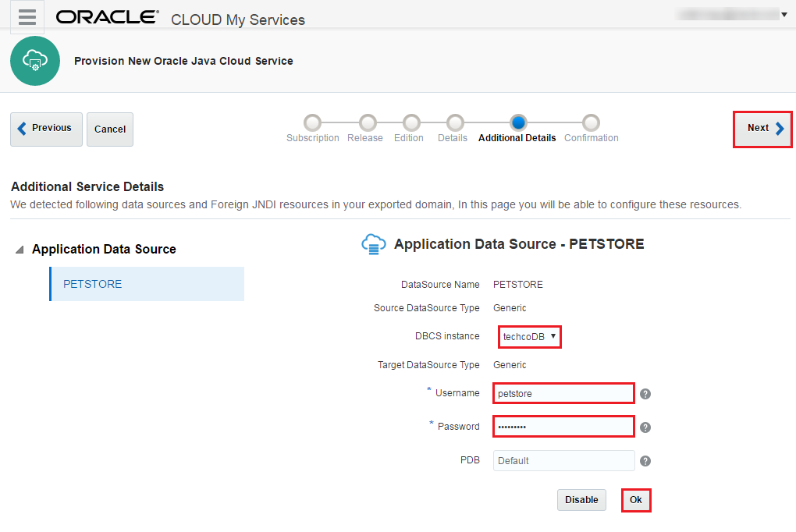Screen dimensions: 796x532
Task: Click the "Additional Service Details" heading
Action: coord(87,186)
